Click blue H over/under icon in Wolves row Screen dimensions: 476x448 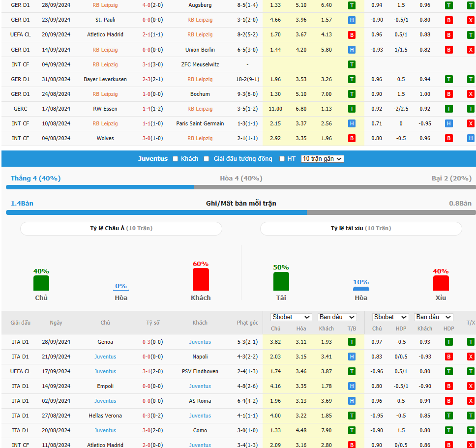click(x=471, y=138)
